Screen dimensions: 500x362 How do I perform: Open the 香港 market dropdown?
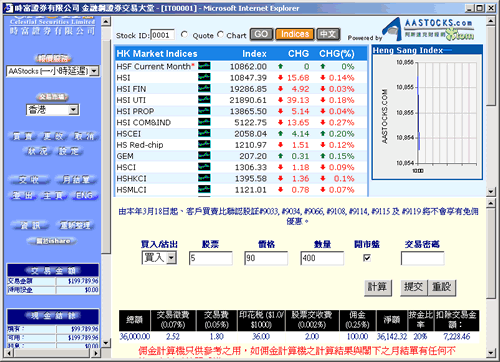74,110
